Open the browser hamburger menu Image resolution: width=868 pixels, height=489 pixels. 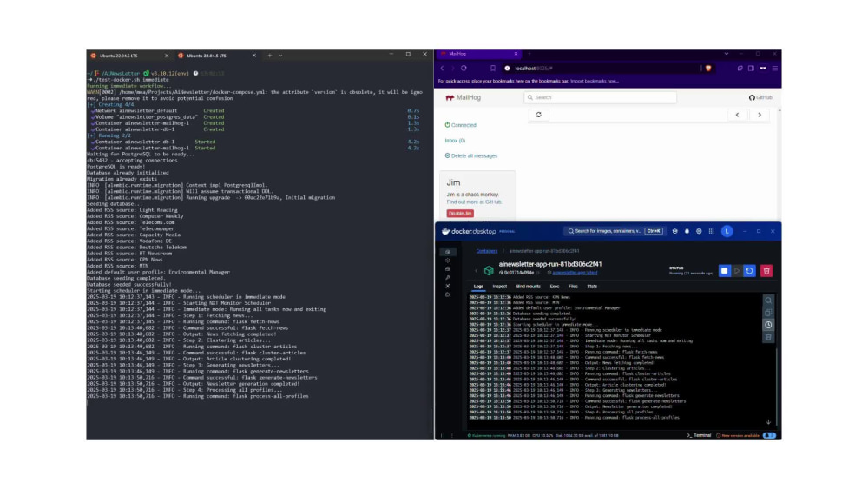[775, 68]
